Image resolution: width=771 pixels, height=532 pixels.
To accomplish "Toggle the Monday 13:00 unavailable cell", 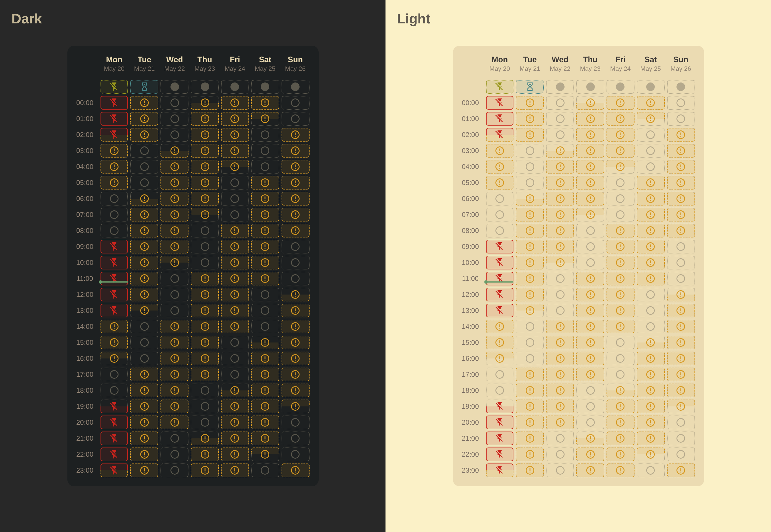I will pos(114,310).
